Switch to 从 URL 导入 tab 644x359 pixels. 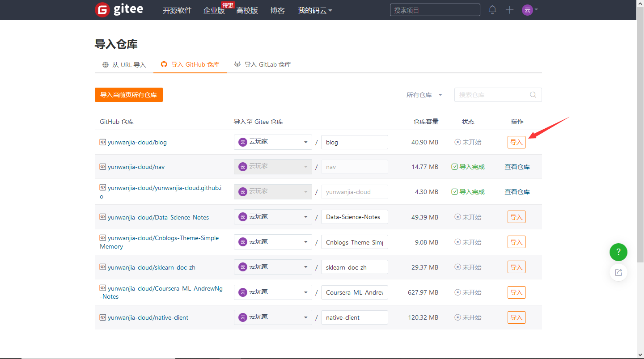click(x=124, y=64)
